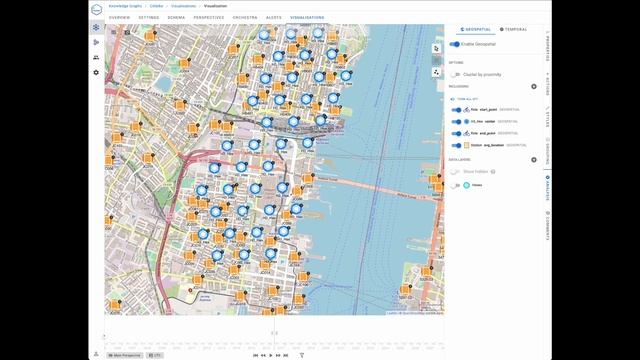
Task: Click Turn All Off link
Action: pos(464,99)
